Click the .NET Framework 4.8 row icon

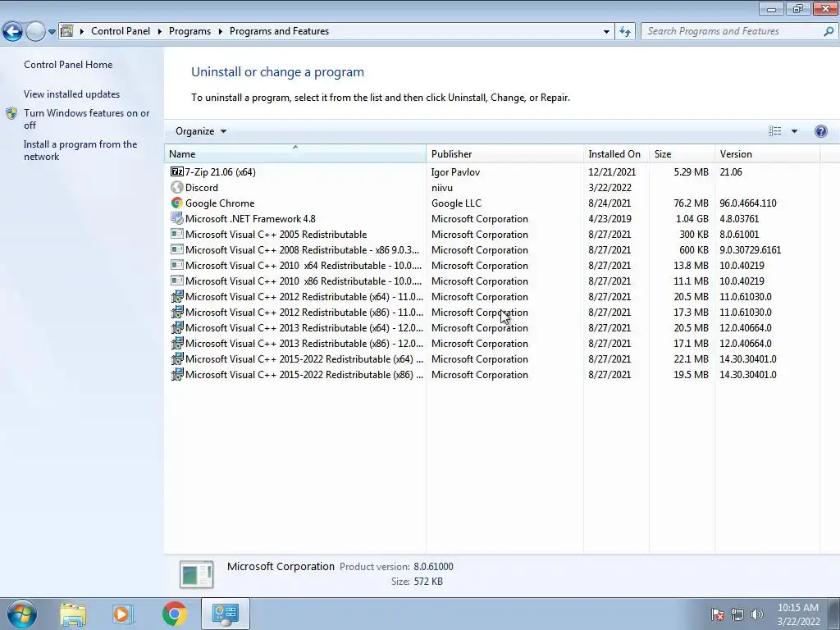click(177, 218)
